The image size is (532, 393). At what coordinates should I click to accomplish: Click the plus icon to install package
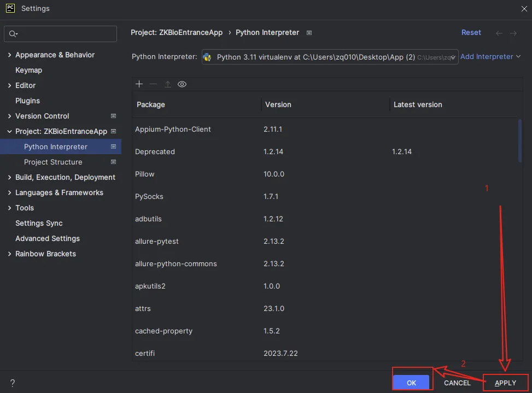point(139,84)
